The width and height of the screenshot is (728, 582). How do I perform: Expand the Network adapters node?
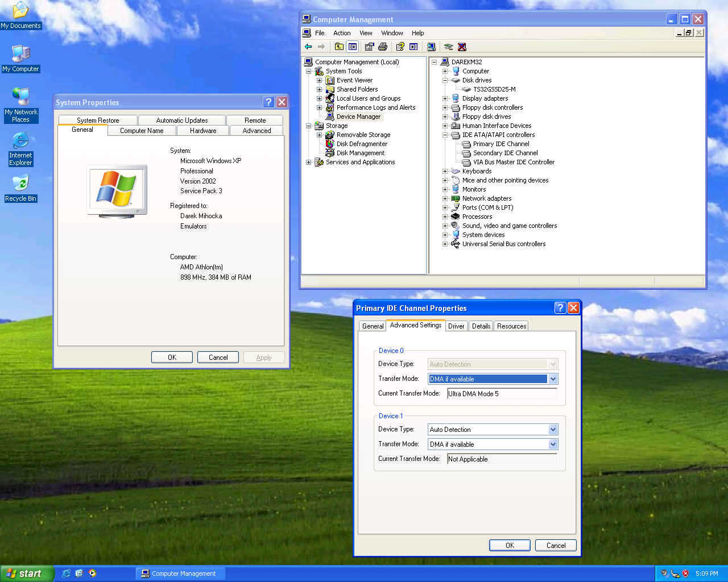[445, 198]
